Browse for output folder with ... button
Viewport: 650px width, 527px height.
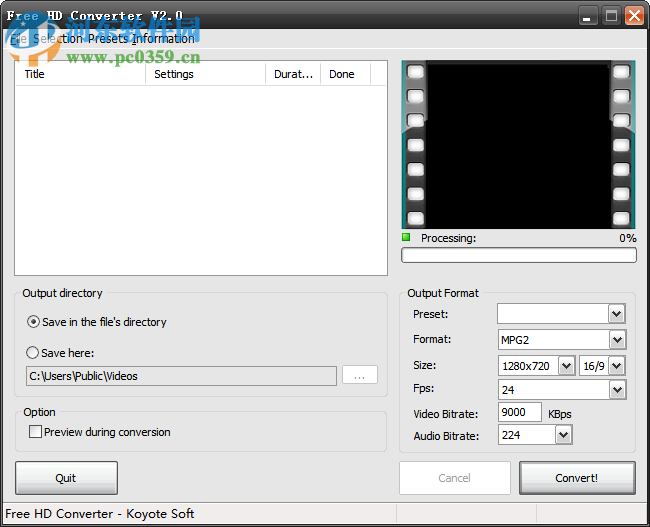[360, 375]
